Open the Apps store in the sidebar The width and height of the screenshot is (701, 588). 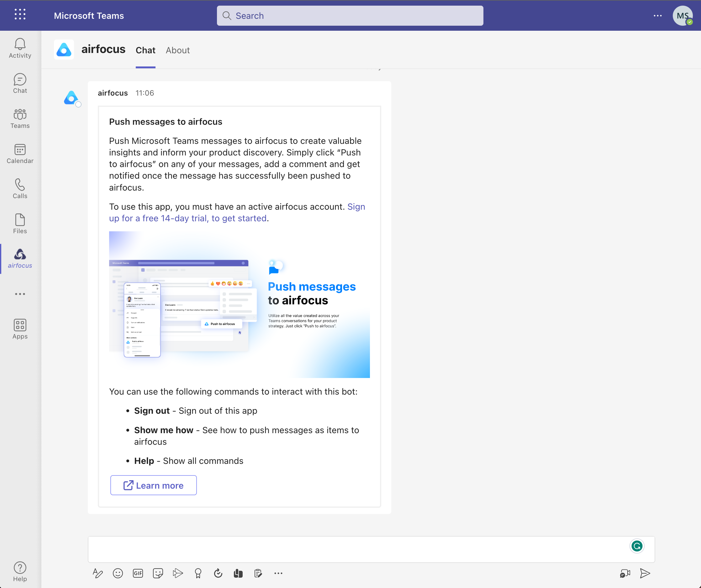click(20, 329)
